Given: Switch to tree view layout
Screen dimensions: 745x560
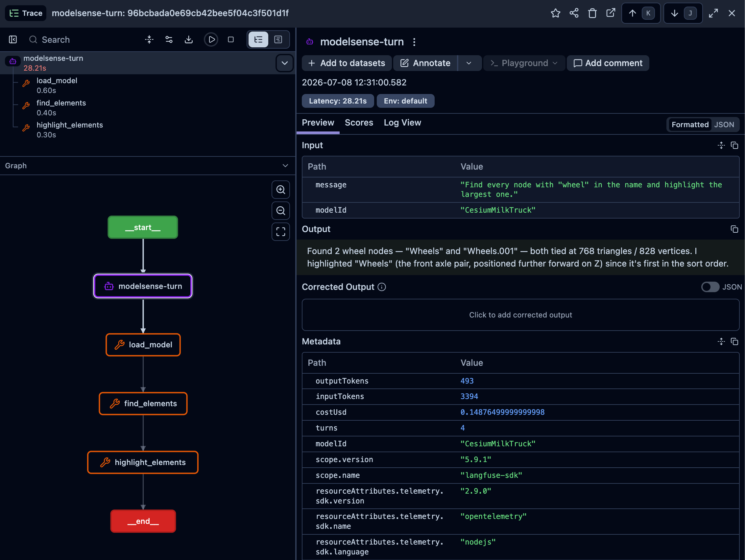Looking at the screenshot, I should [x=258, y=39].
